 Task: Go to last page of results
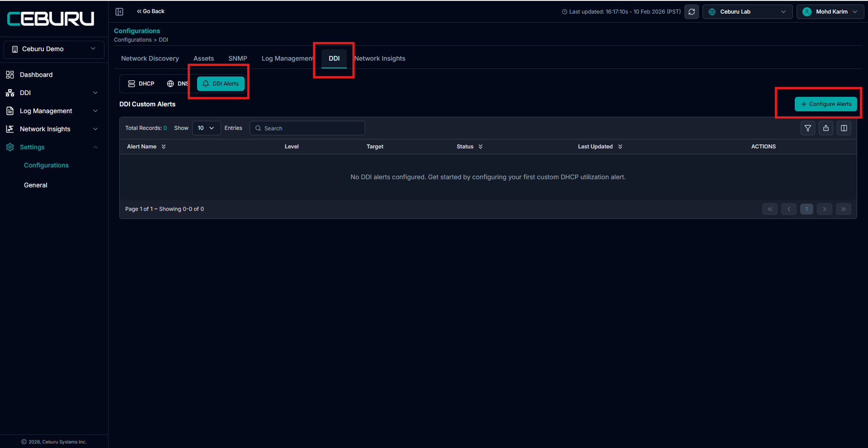pos(844,209)
